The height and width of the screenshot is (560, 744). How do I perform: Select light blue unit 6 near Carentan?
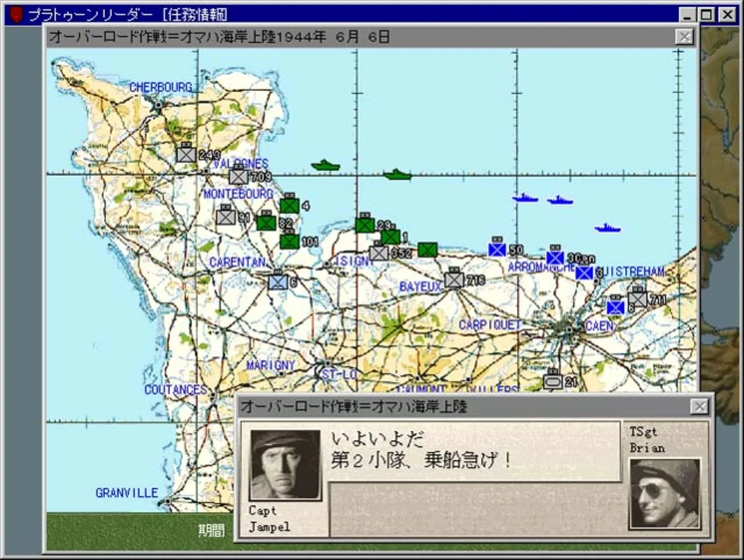click(x=278, y=282)
